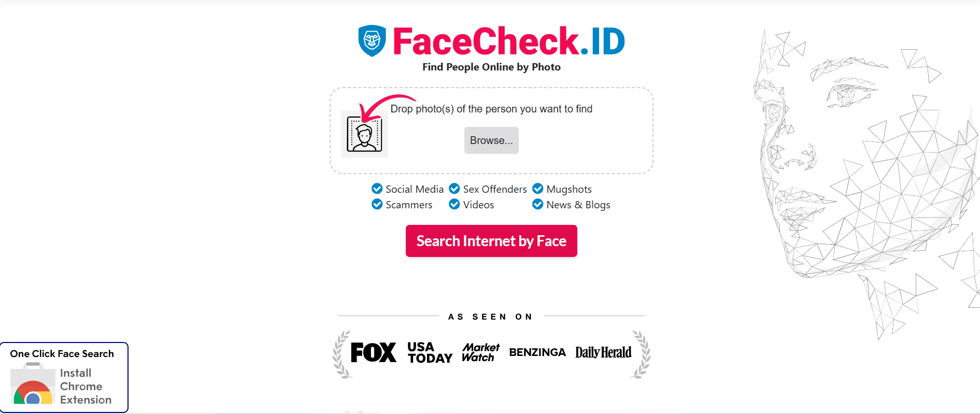Toggle the Social Media search checkmark
The width and height of the screenshot is (980, 414).
[x=377, y=189]
